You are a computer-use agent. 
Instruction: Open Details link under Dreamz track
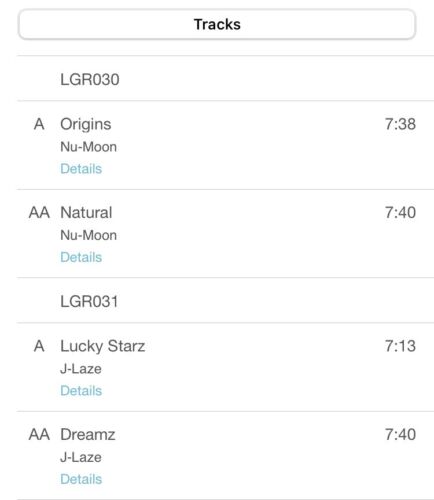click(x=81, y=479)
